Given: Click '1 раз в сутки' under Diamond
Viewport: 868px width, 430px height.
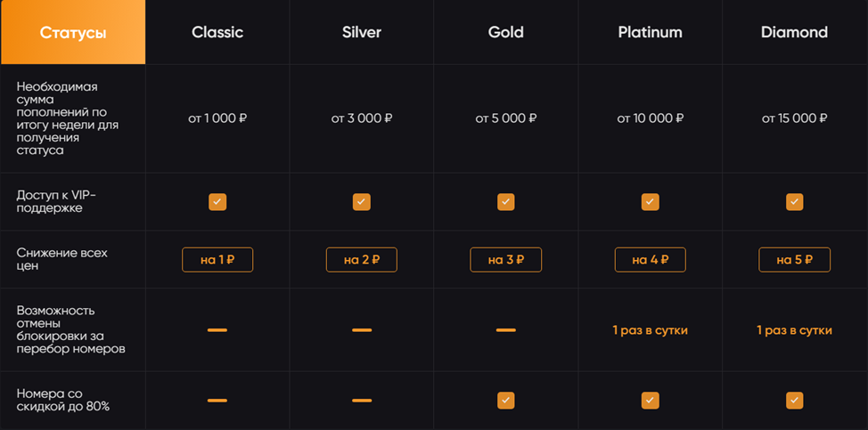Looking at the screenshot, I should 794,330.
